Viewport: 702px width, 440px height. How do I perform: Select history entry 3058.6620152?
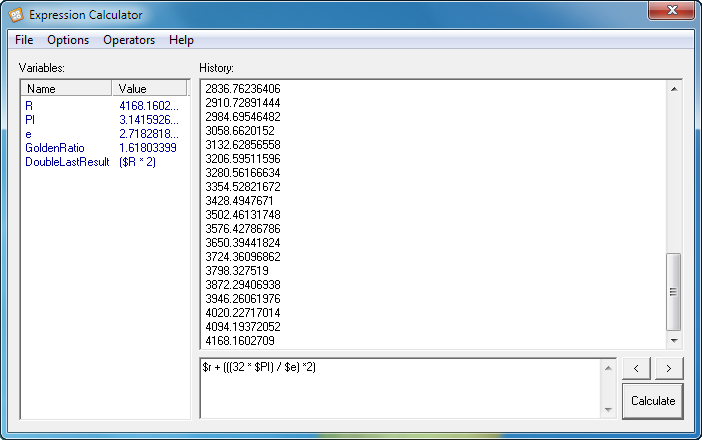tap(240, 131)
